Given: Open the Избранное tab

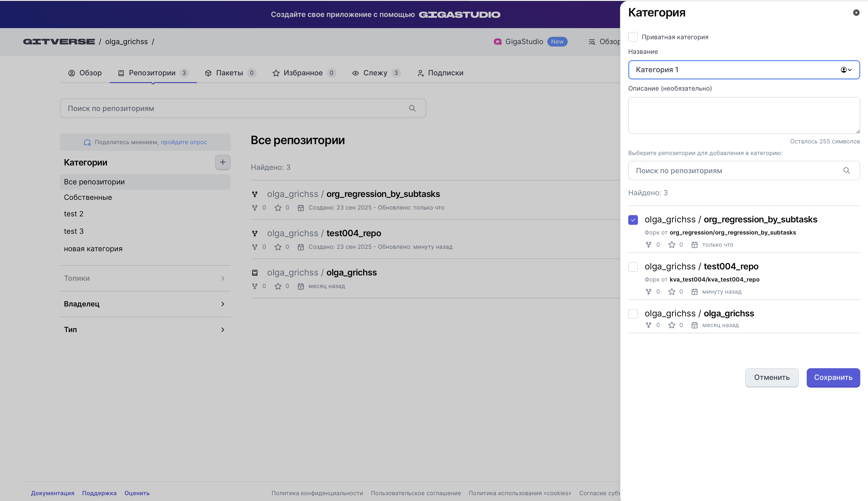Looking at the screenshot, I should [303, 73].
